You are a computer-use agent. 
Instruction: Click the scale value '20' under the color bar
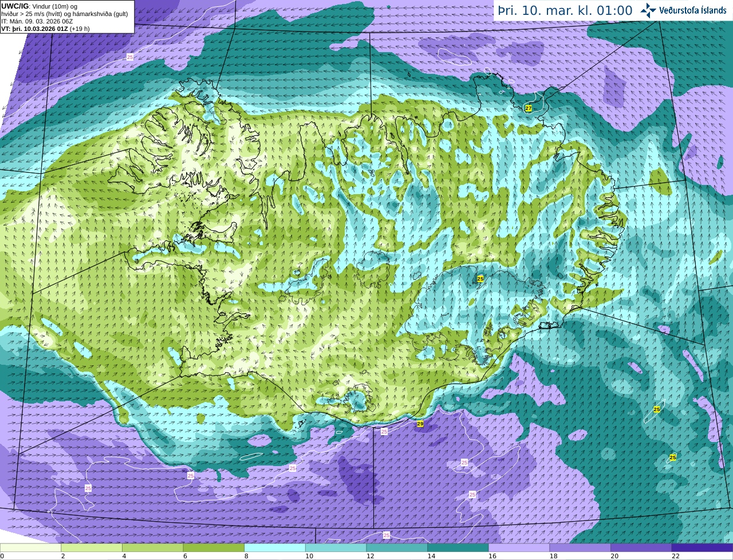[614, 556]
